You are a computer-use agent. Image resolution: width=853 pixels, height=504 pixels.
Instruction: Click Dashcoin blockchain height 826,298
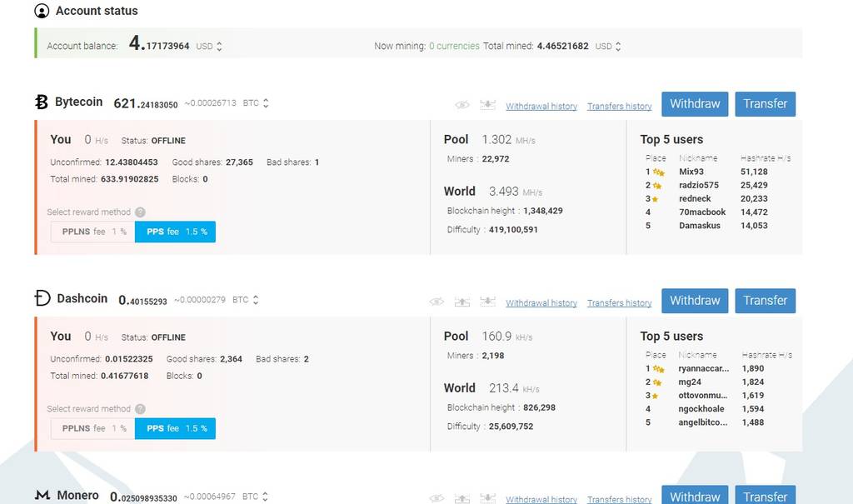pyautogui.click(x=539, y=407)
